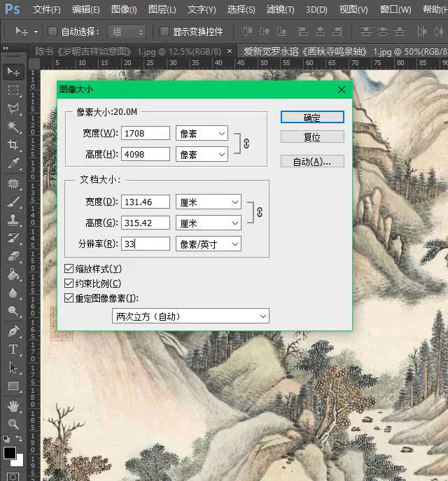Screen dimensions: 448x481
Task: Swap foreground and background colors
Action: 19,438
